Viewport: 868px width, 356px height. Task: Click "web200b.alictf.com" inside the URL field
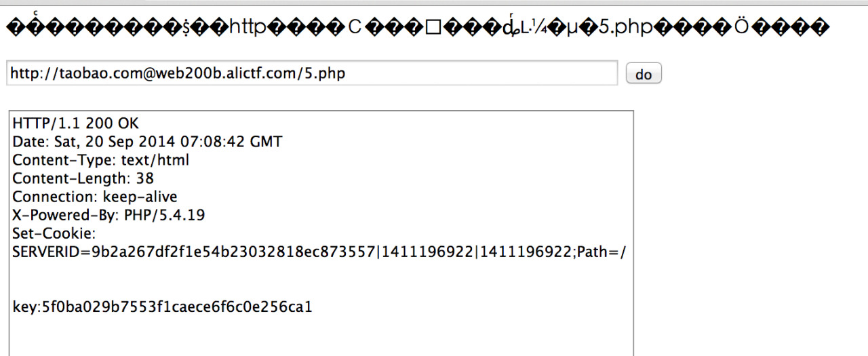coord(220,73)
